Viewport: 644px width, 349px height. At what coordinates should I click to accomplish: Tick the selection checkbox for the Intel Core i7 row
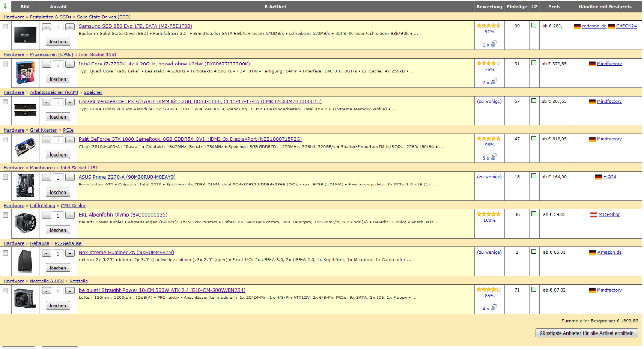coord(5,64)
